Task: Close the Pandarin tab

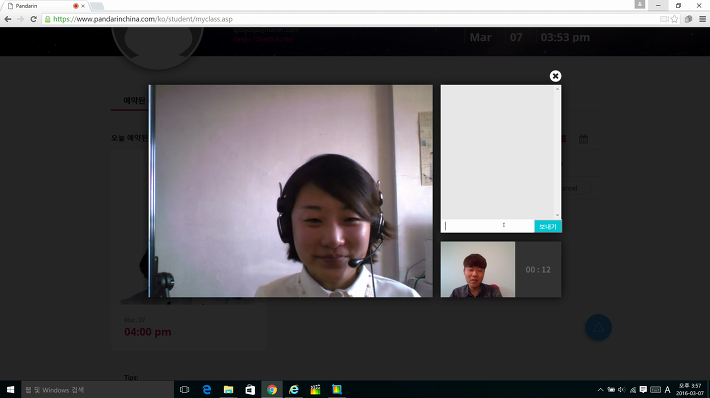Action: 83,6
